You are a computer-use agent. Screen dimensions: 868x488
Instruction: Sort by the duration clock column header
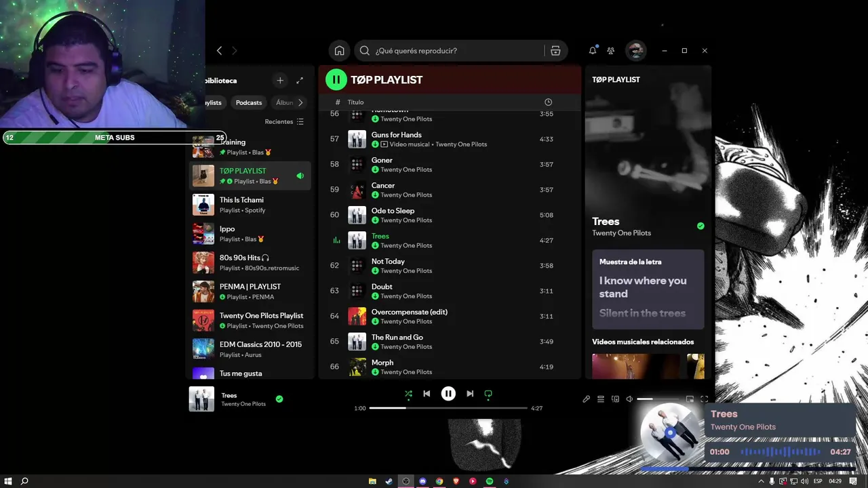pos(548,102)
